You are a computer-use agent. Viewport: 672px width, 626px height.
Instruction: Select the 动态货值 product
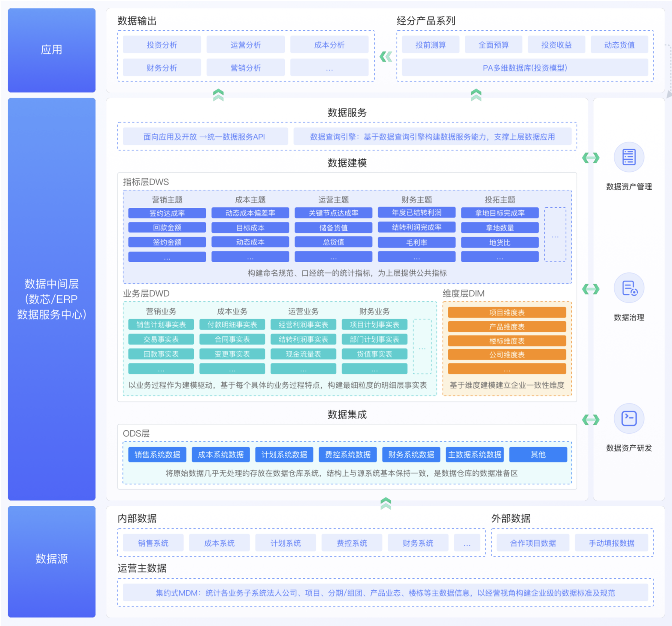619,45
